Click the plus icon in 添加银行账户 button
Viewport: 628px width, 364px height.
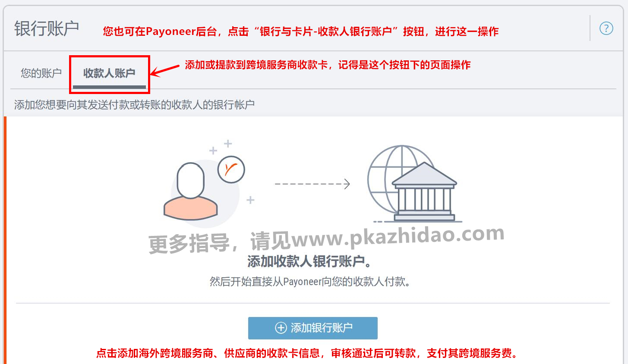coord(281,328)
